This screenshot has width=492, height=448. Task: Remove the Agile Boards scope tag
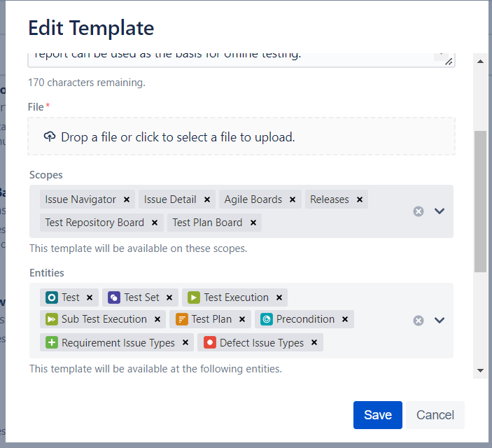point(293,199)
